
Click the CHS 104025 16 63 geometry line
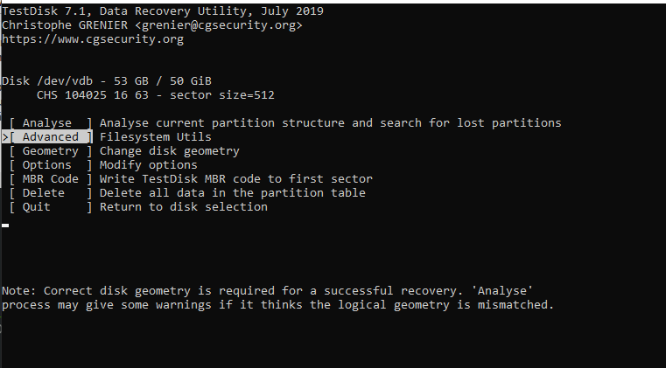(155, 95)
